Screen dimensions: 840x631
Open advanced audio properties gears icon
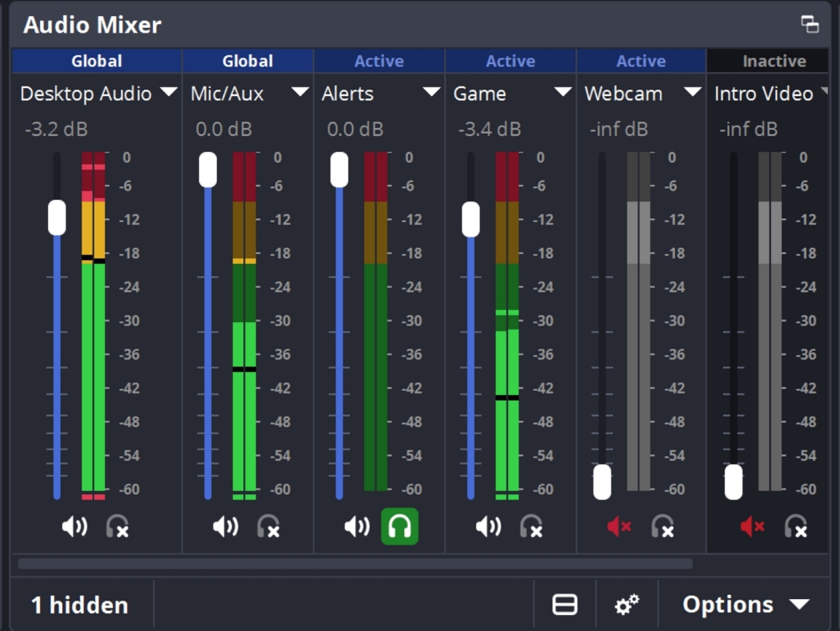[626, 605]
